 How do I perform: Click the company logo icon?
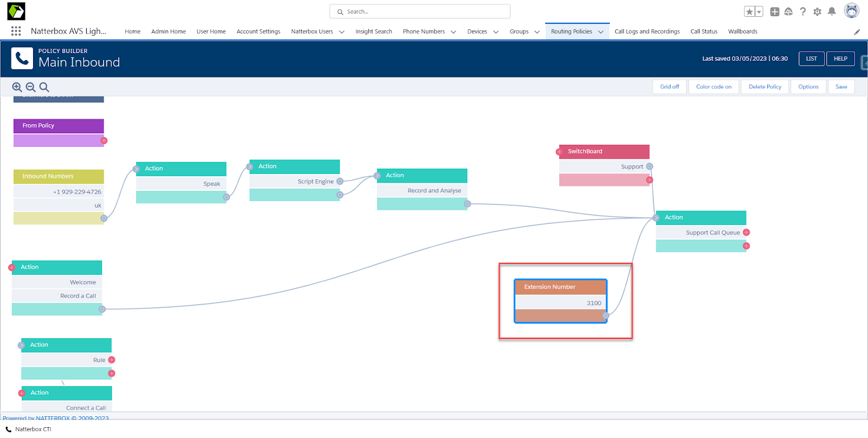16,11
